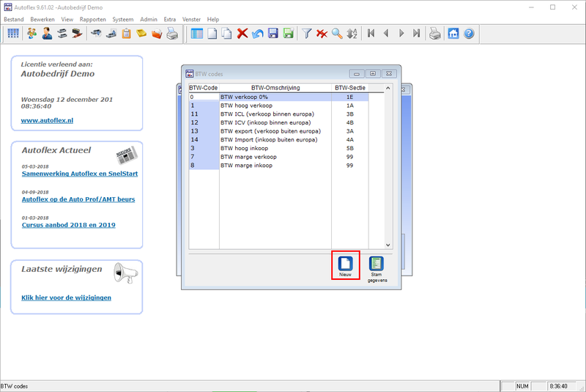Open the Bestand menu
Viewport: 586px width, 392px height.
coord(14,20)
